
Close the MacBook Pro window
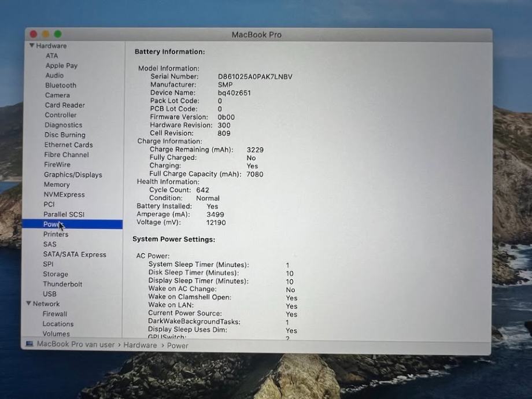[34, 34]
